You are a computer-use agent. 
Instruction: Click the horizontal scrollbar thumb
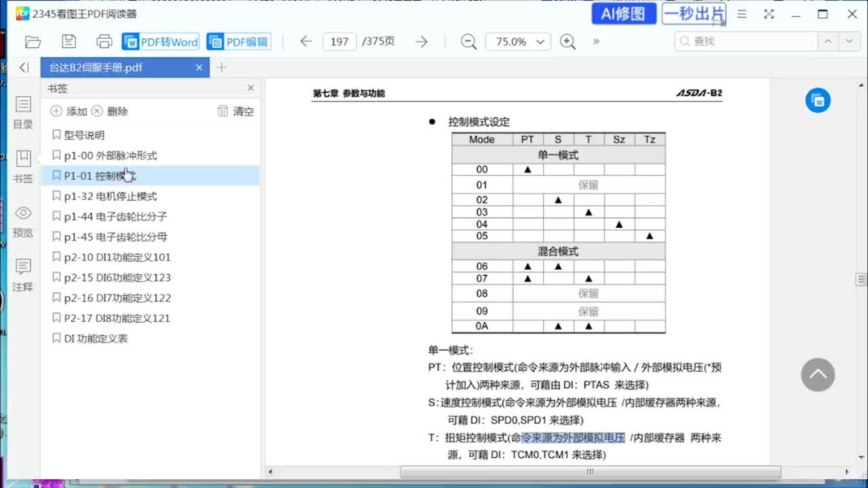pyautogui.click(x=590, y=472)
